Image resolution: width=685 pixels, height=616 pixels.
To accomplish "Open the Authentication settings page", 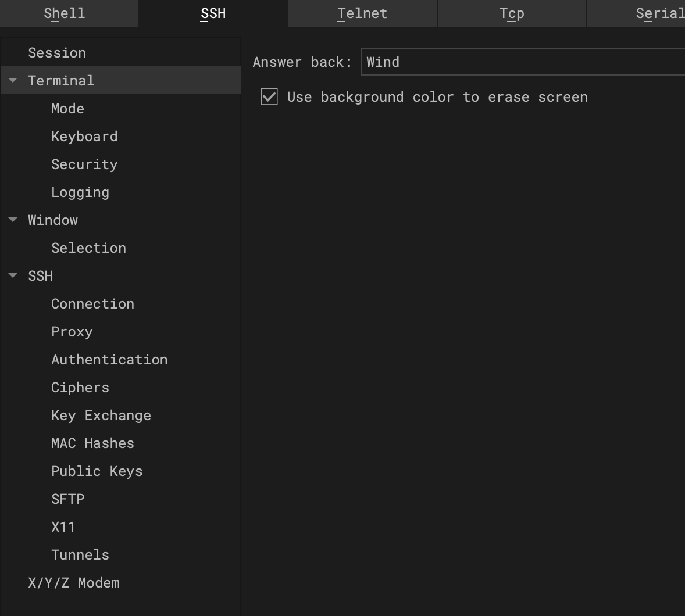I will (109, 359).
